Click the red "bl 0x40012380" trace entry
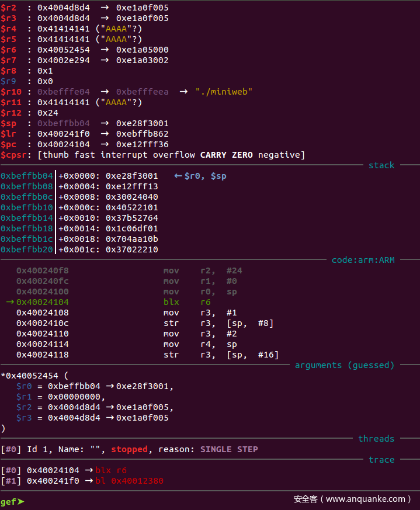420x510 pixels. pyautogui.click(x=129, y=481)
